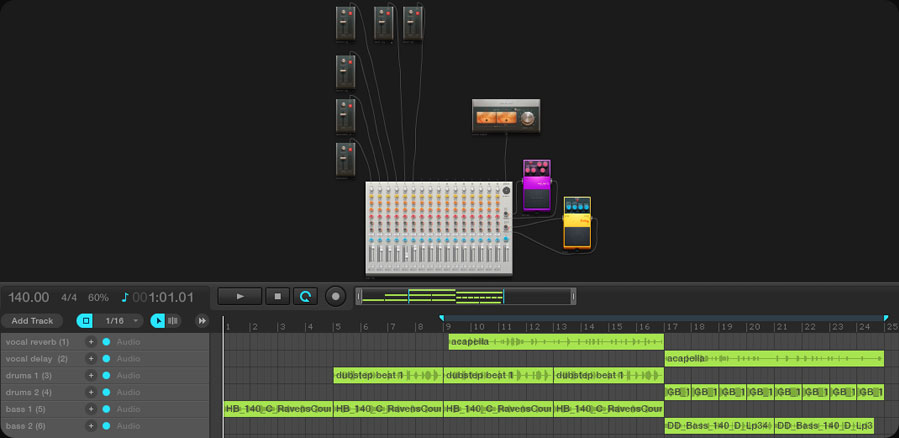Select the first DD_Bass_140_D_Lp34 clip
Image resolution: width=899 pixels, height=438 pixels.
point(720,426)
